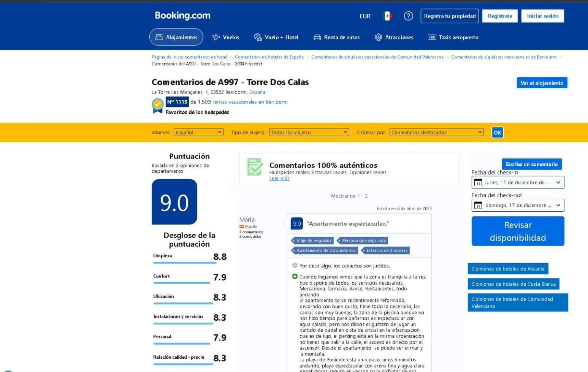Click the yellow bar OK button
This screenshot has height=372, width=588.
[x=497, y=132]
